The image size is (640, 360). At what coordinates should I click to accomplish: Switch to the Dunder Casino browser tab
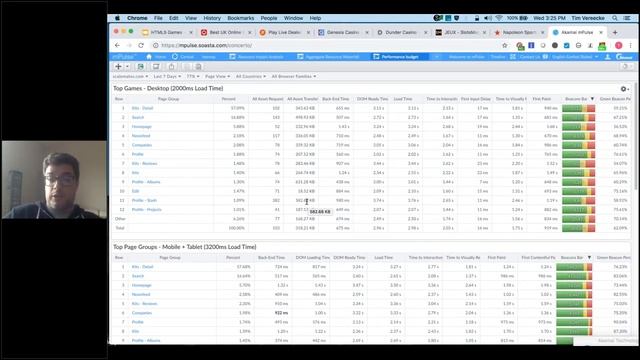point(402,32)
